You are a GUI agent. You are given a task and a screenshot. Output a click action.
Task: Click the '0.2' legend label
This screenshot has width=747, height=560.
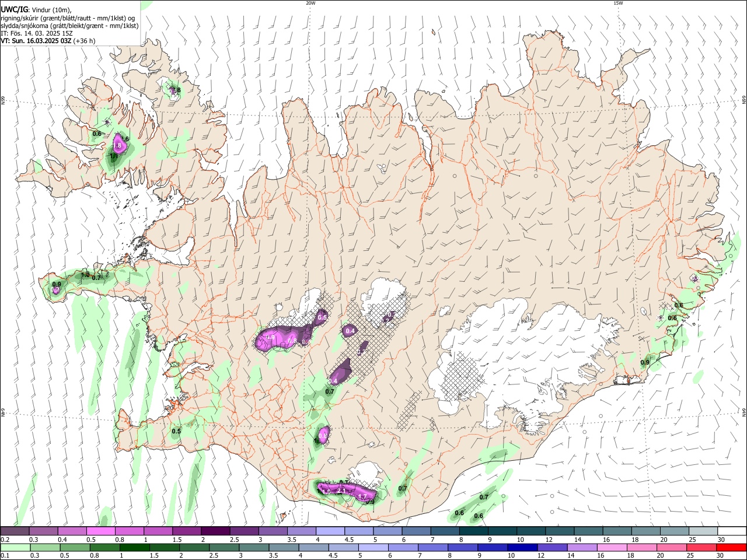[5, 539]
